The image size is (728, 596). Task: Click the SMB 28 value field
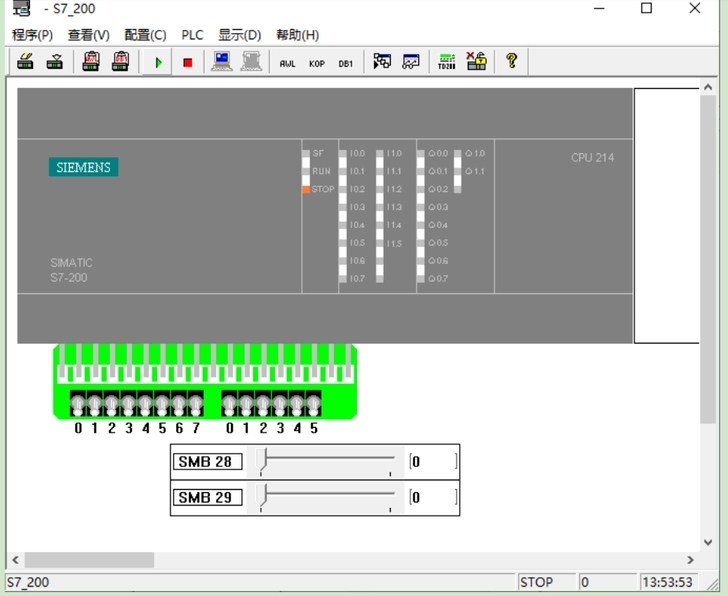(x=433, y=461)
